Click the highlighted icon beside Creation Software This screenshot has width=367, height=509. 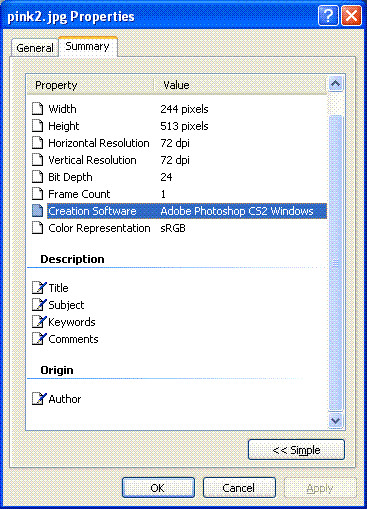coord(38,211)
